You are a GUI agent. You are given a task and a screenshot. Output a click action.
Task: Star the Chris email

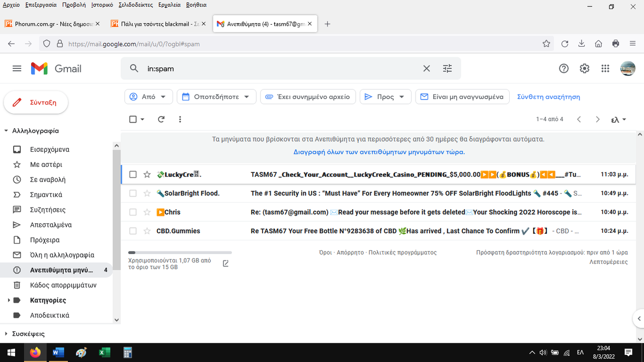pyautogui.click(x=147, y=212)
